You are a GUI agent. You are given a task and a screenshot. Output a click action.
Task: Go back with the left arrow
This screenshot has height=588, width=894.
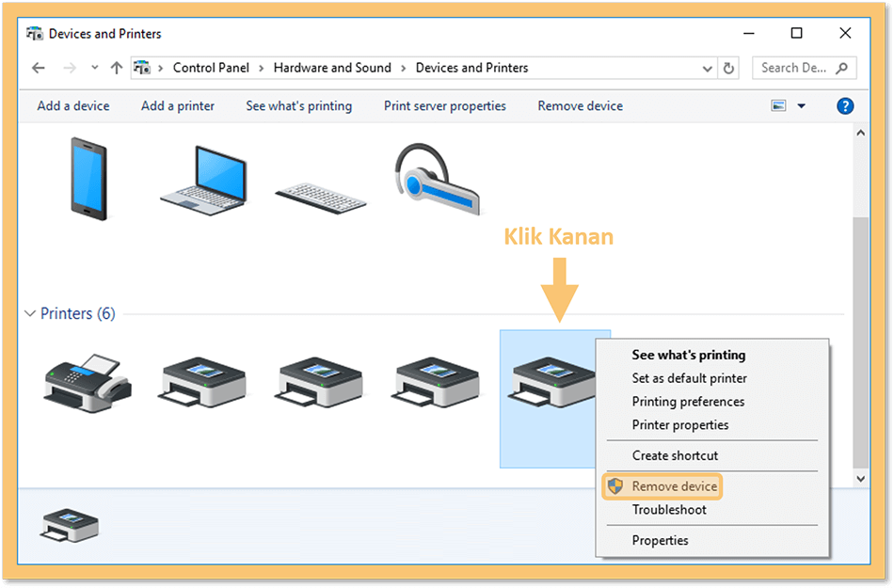coord(39,69)
